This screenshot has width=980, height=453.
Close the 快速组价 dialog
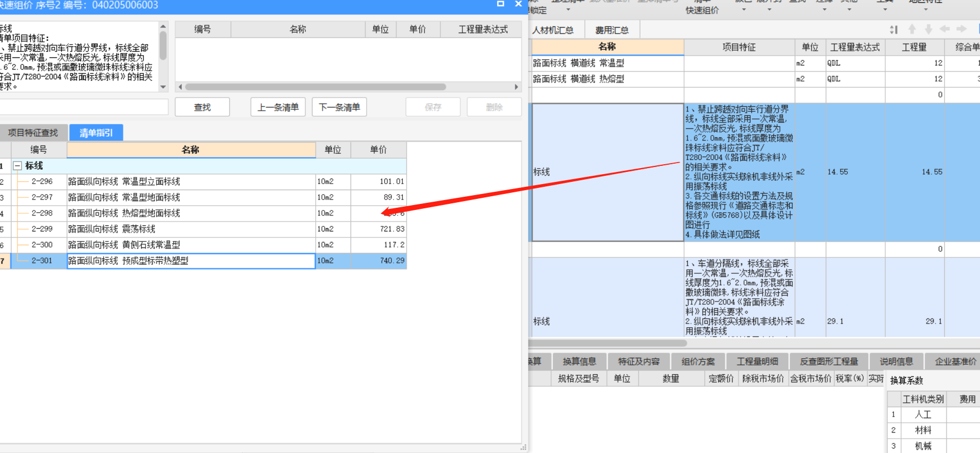(x=518, y=4)
